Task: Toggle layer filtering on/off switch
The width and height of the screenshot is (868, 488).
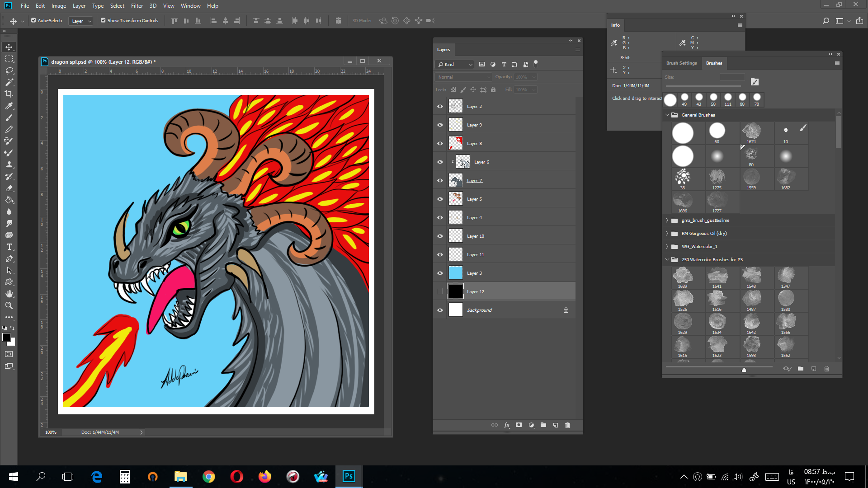Action: click(x=536, y=64)
